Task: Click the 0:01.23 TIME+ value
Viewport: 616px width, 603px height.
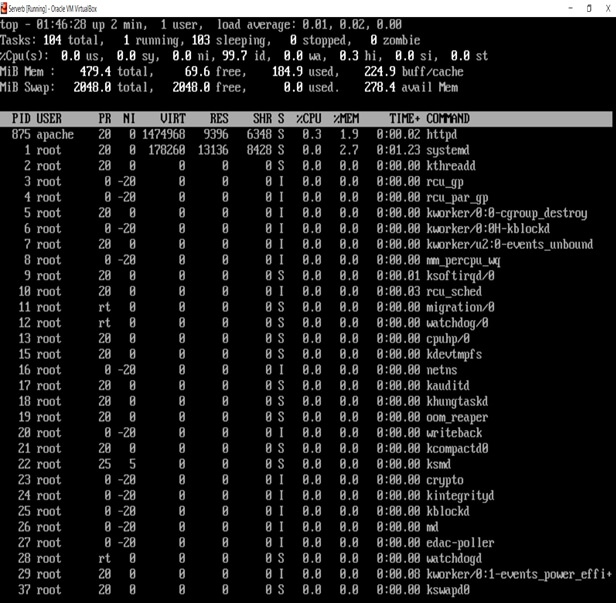Action: coord(398,150)
